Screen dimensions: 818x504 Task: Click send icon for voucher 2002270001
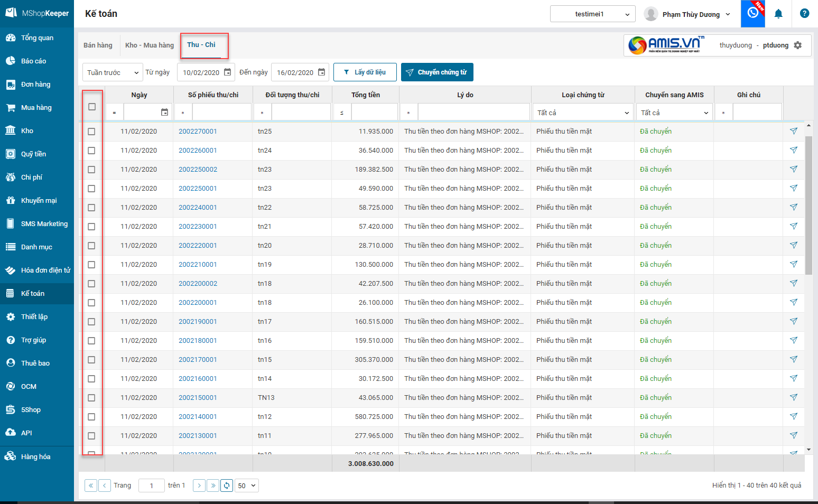[x=793, y=131]
